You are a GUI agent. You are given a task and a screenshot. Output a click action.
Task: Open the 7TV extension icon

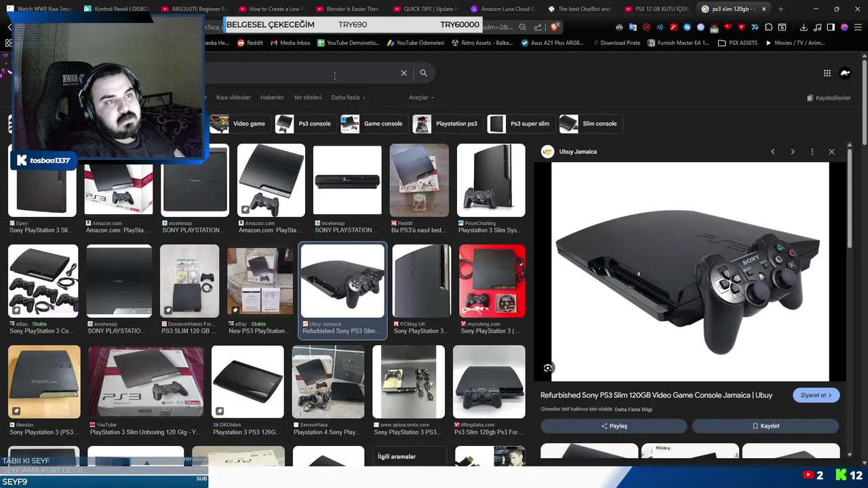pos(755,27)
